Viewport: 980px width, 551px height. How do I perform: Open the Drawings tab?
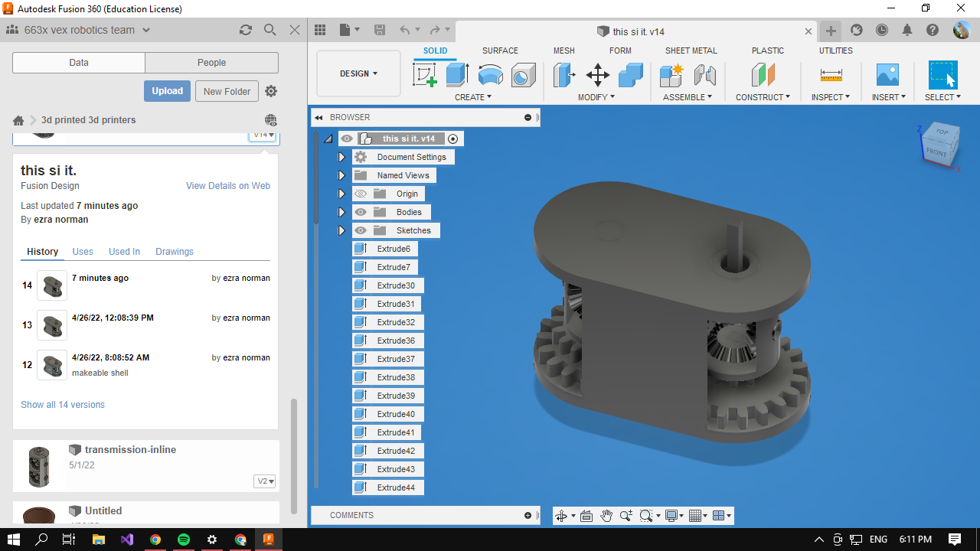175,252
